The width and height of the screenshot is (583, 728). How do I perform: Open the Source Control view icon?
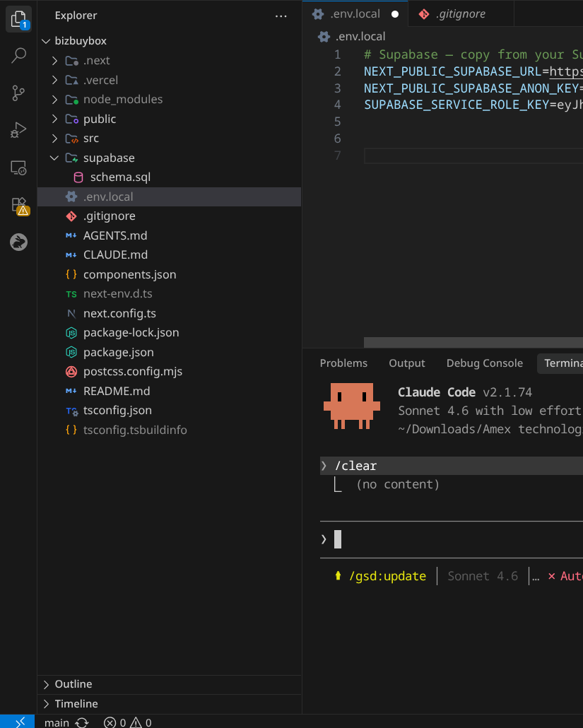[x=18, y=93]
